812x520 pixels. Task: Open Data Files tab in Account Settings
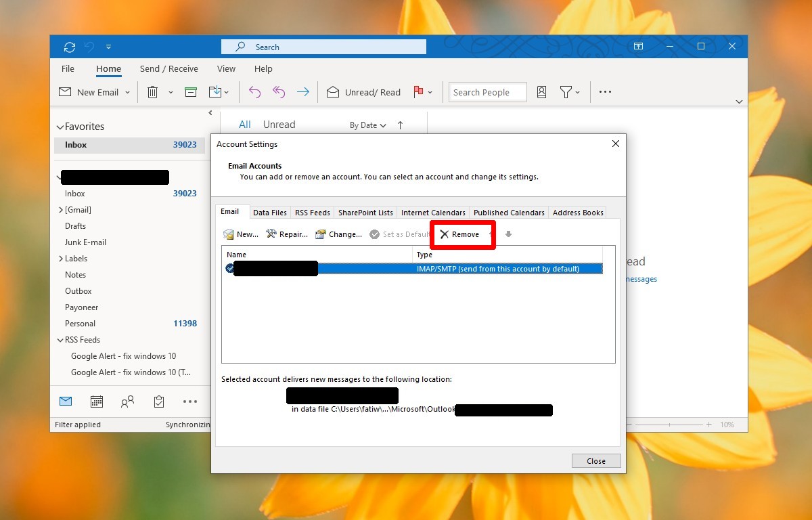(270, 213)
